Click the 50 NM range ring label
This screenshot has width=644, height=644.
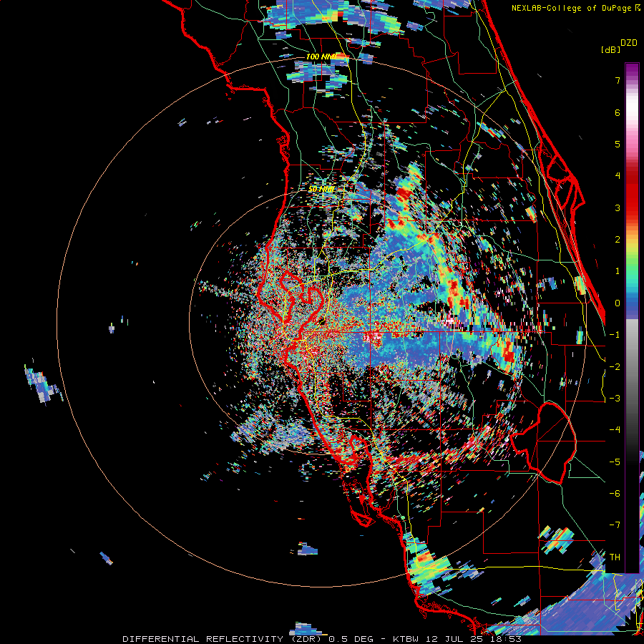tap(321, 189)
